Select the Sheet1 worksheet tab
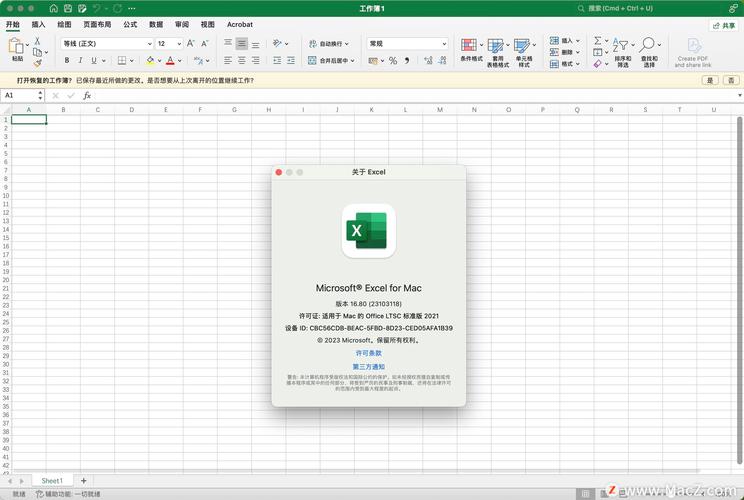Image resolution: width=744 pixels, height=500 pixels. point(52,481)
